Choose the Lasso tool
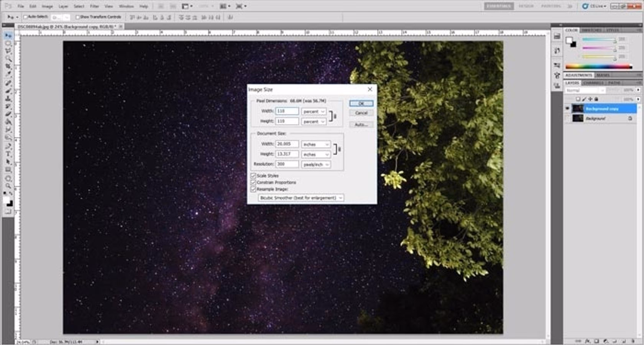 (8, 51)
